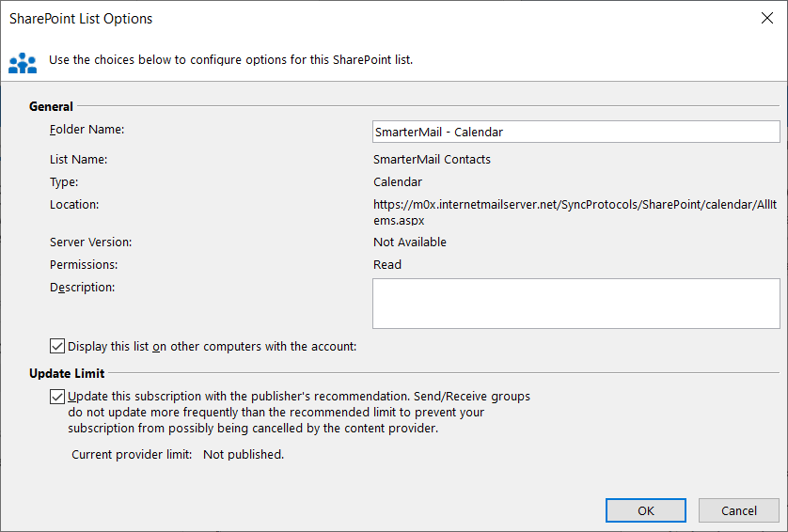Click the General section heading
The width and height of the screenshot is (788, 532).
[51, 106]
